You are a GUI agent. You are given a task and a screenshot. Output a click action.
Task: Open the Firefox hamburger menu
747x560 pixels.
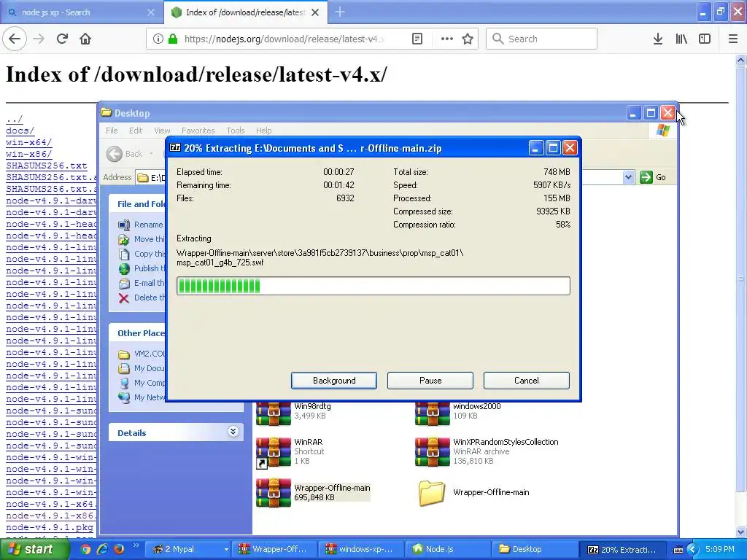click(x=733, y=39)
